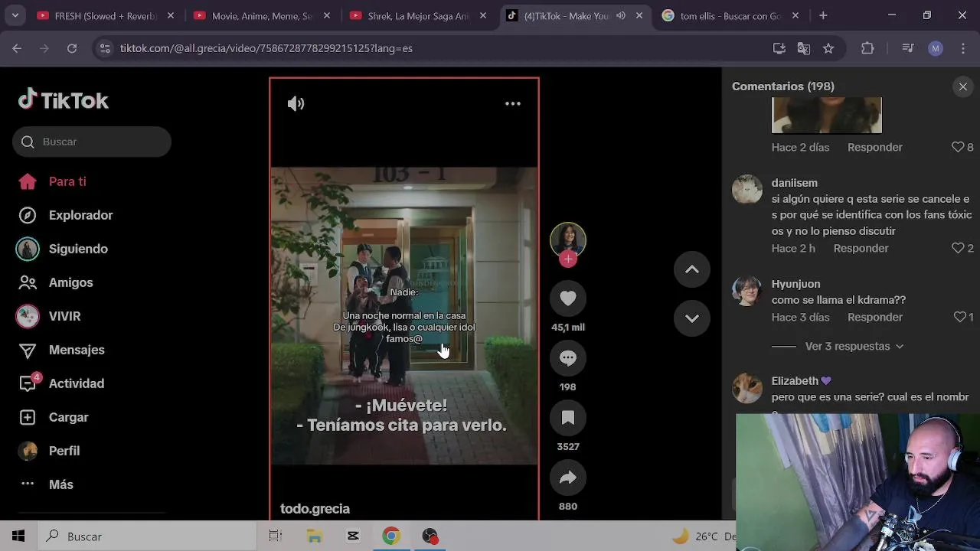Image resolution: width=980 pixels, height=551 pixels.
Task: Open Mensajes section
Action: click(x=77, y=350)
